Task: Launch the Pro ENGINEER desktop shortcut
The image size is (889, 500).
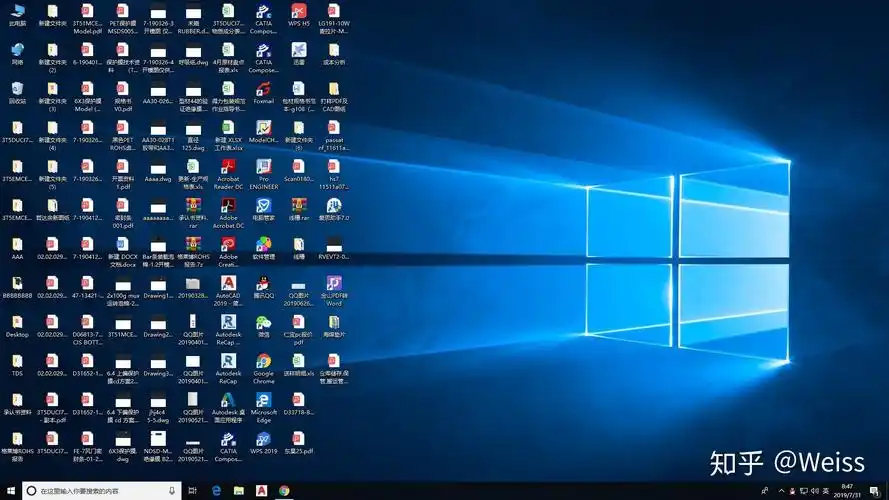Action: pyautogui.click(x=263, y=166)
